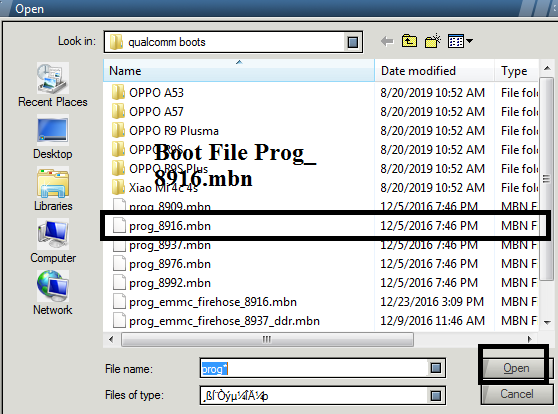Viewport: 558px width, 414px height.
Task: Click the prog_emmc_firehose_8916.mbn file icon
Action: point(119,302)
